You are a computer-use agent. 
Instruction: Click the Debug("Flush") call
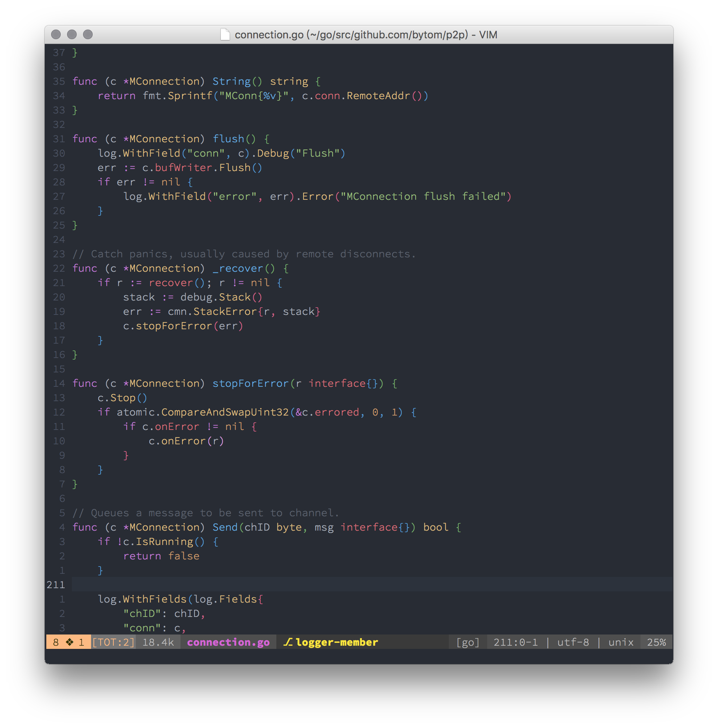301,153
